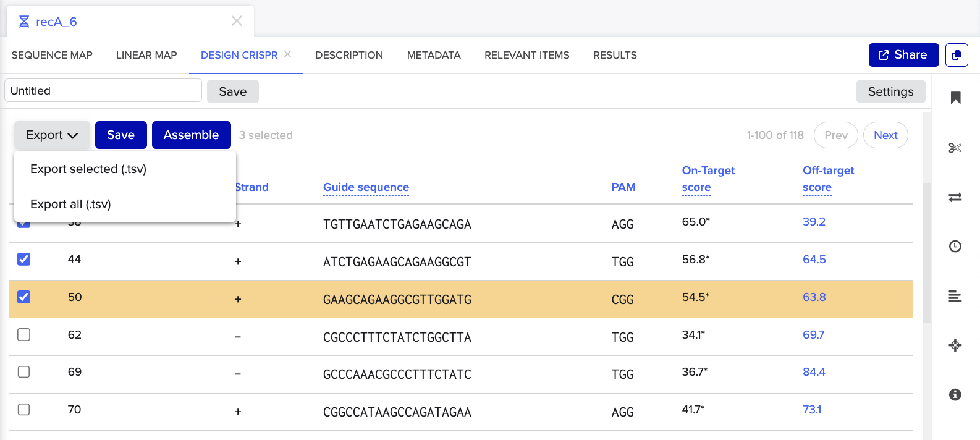Open the scissors digest tool

[x=955, y=148]
